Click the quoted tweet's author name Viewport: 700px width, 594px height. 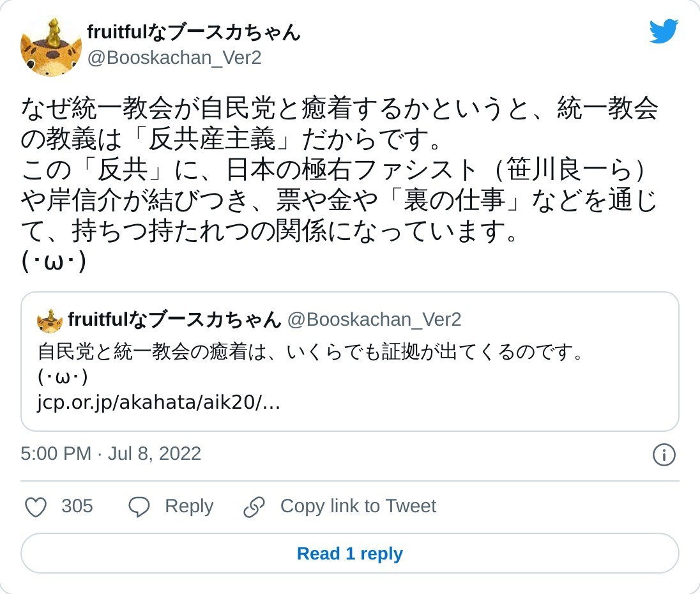(x=174, y=319)
